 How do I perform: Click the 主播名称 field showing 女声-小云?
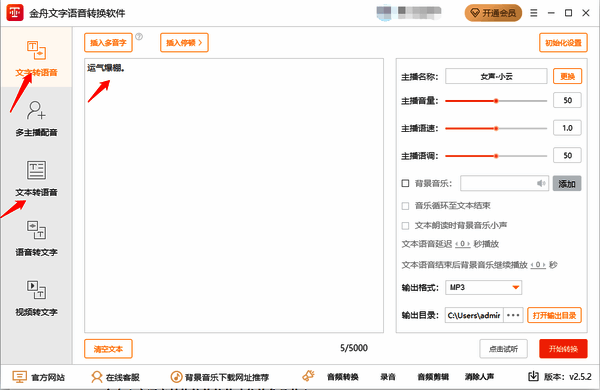(x=496, y=76)
